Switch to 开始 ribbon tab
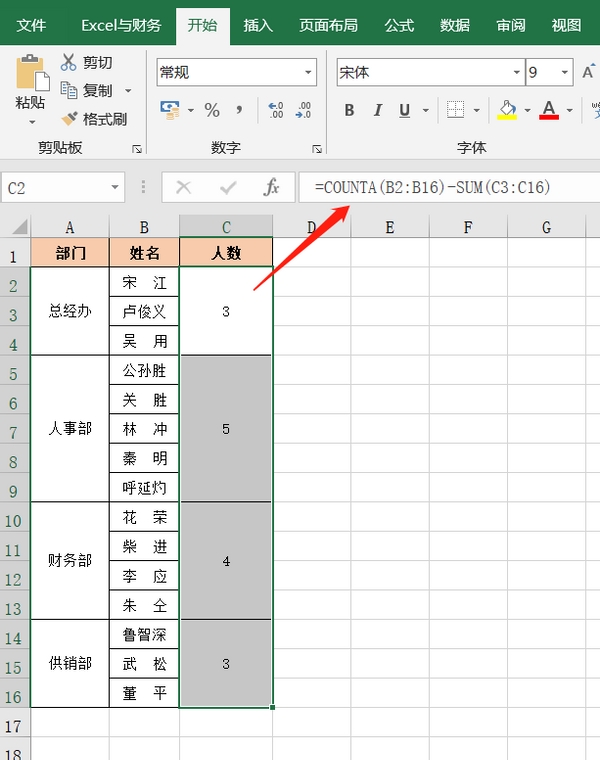Viewport: 600px width, 760px height. 203,25
